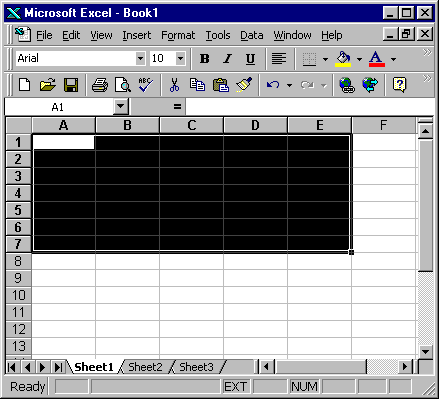Select row 10 header
Screen dimensions: 439x399
18,295
